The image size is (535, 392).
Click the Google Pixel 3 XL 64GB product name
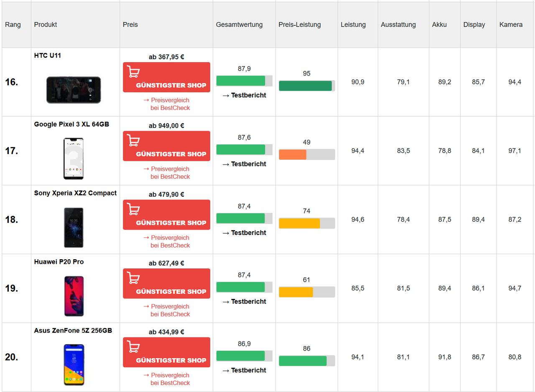click(71, 124)
